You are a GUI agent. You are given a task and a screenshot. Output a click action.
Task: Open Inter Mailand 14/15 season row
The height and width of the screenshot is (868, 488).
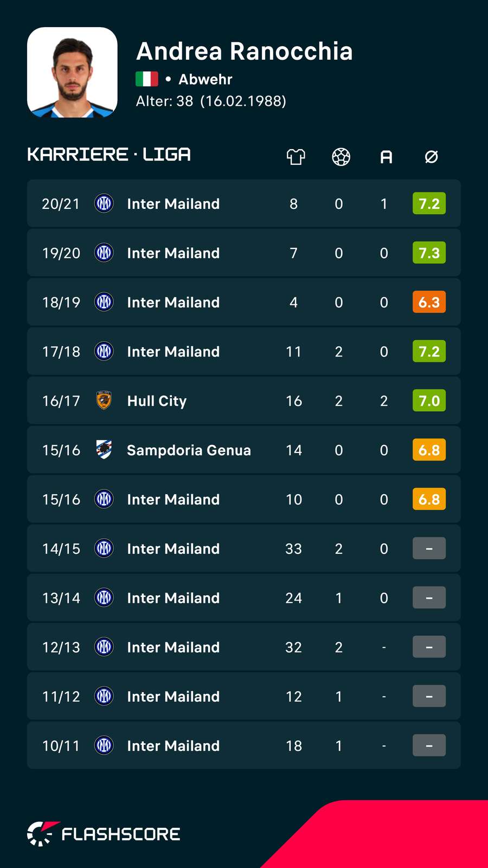(x=244, y=548)
